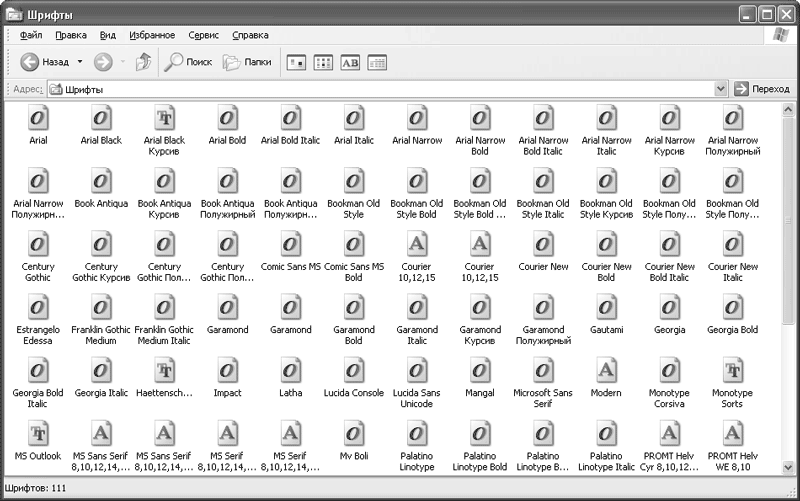The image size is (800, 501).
Task: Select the Book Antiqua Курсив font
Action: point(164,194)
